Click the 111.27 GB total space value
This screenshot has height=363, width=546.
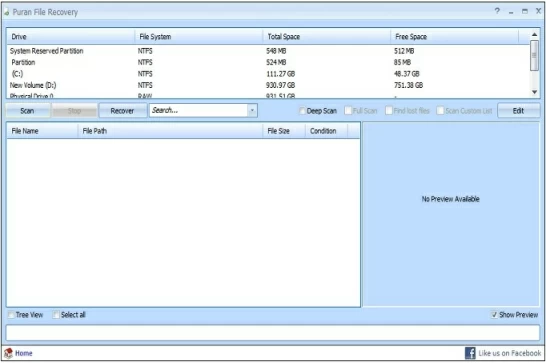click(x=280, y=74)
